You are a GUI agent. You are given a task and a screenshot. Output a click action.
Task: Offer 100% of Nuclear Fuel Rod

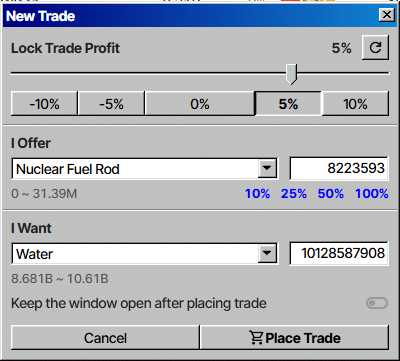tap(372, 194)
